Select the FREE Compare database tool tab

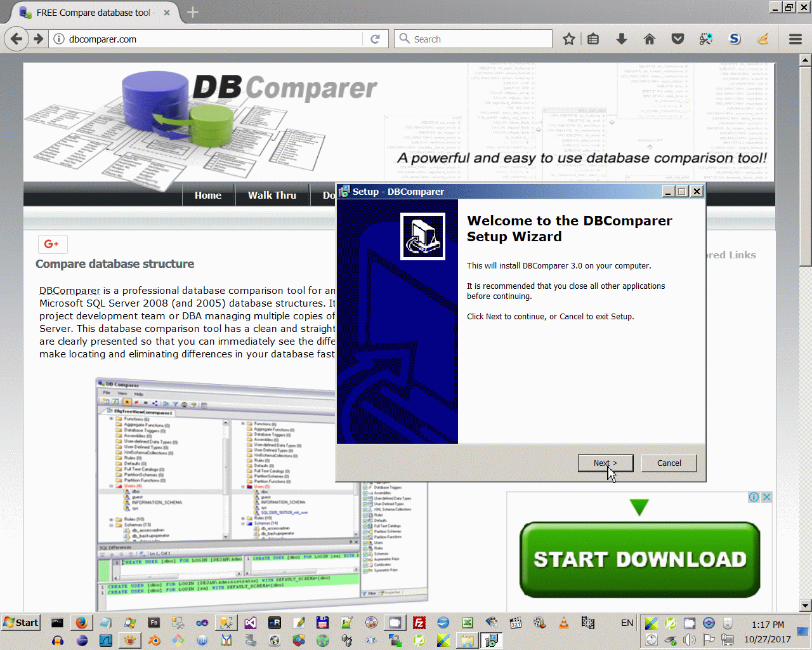(x=94, y=12)
